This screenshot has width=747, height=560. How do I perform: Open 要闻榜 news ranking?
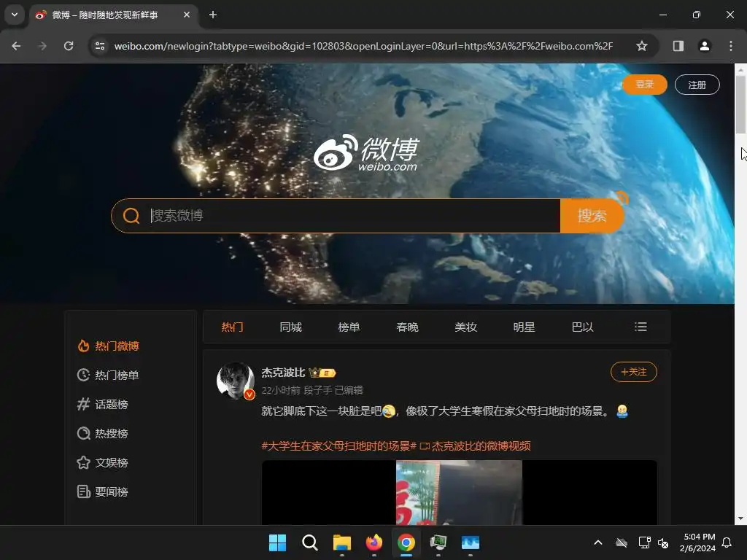(x=103, y=491)
